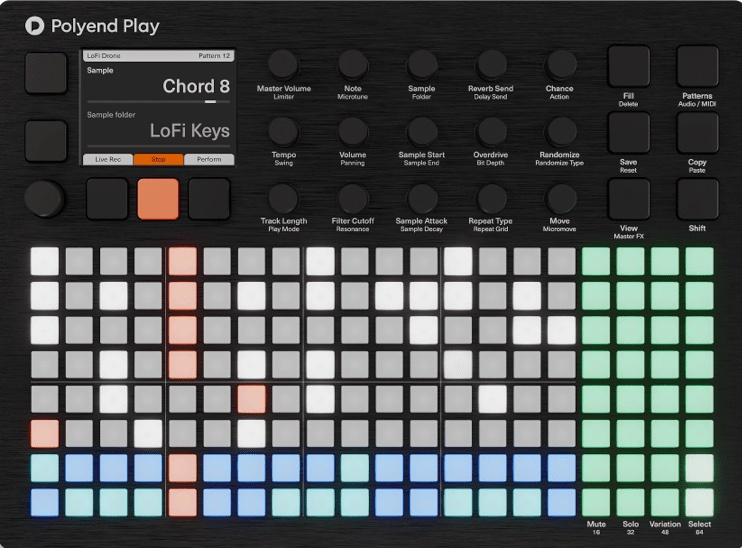Click the 'LoFi Drone' project title
This screenshot has width=742, height=548.
pos(104,56)
